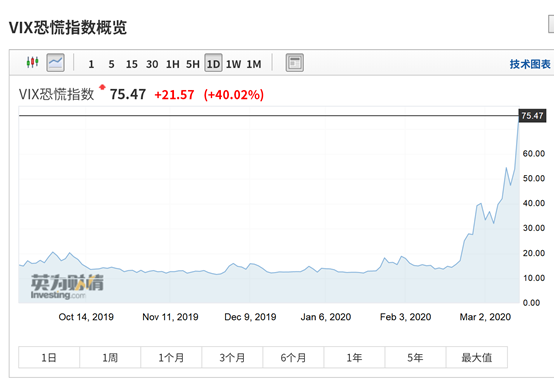Viewport: 554px width, 379px height.
Task: Click the VIX恐慌指数 chart series label
Action: [x=57, y=94]
